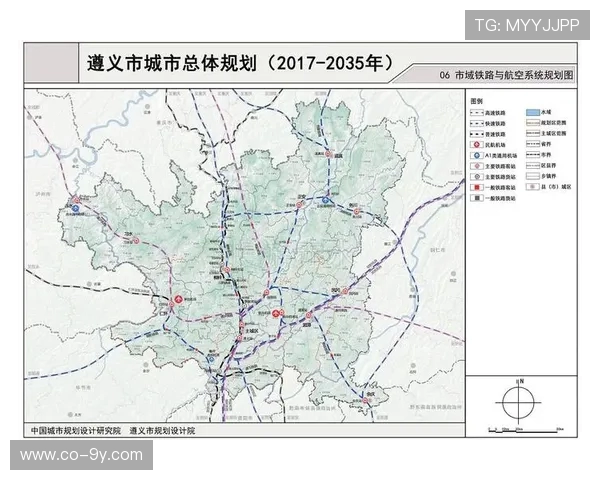Click the map scale bar
The height and width of the screenshot is (480, 600).
(x=526, y=431)
